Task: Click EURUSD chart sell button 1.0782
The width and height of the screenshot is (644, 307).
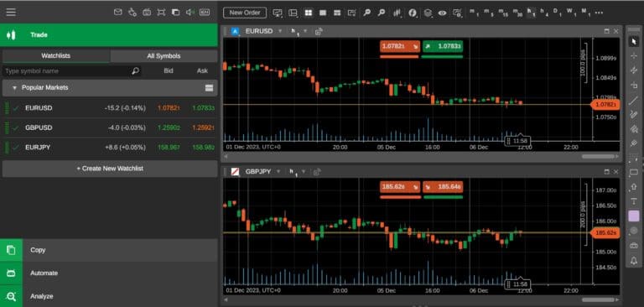Action: tap(400, 46)
